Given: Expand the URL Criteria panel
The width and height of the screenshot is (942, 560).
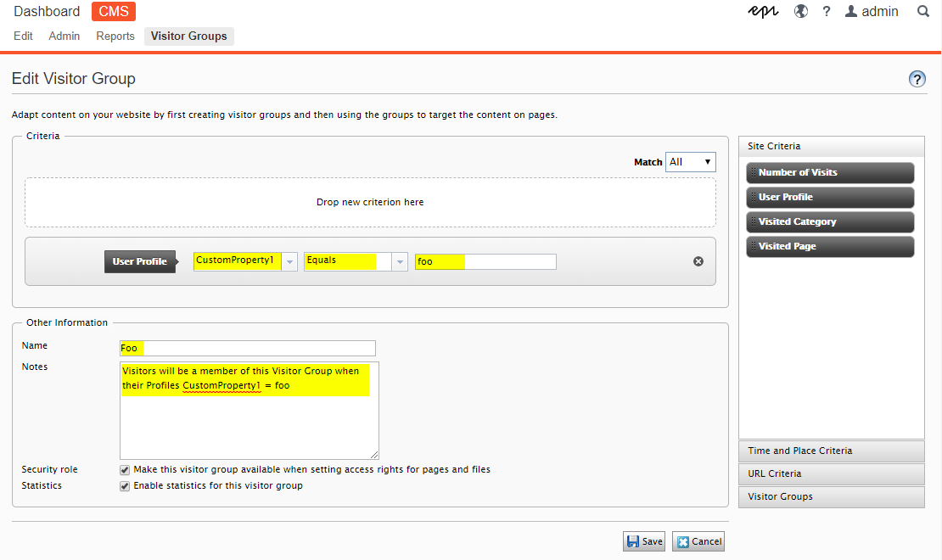Looking at the screenshot, I should (831, 473).
